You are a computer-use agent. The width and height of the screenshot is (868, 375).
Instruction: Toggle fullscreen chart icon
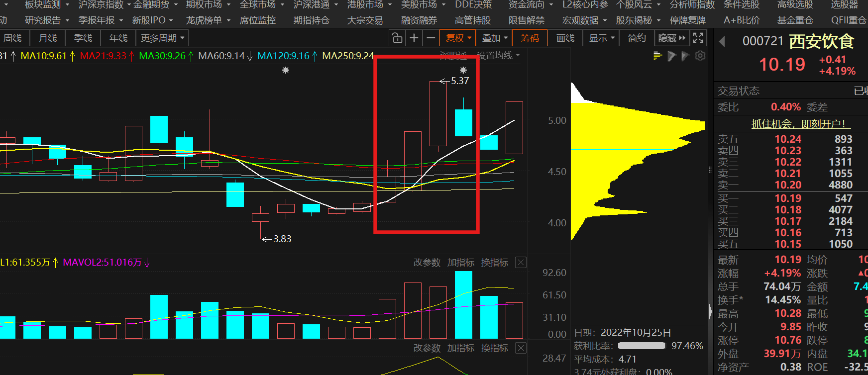(x=698, y=38)
